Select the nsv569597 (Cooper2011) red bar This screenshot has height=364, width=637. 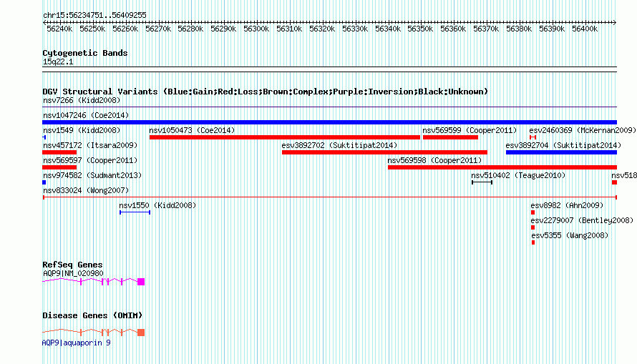tap(59, 167)
